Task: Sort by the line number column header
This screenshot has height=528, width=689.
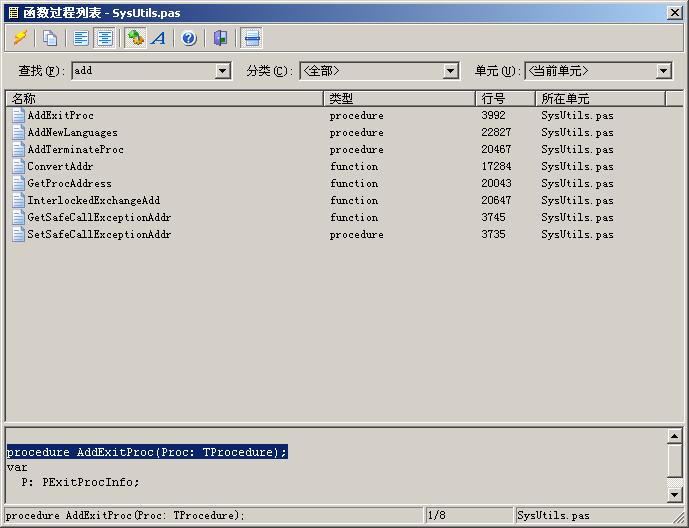Action: [505, 98]
